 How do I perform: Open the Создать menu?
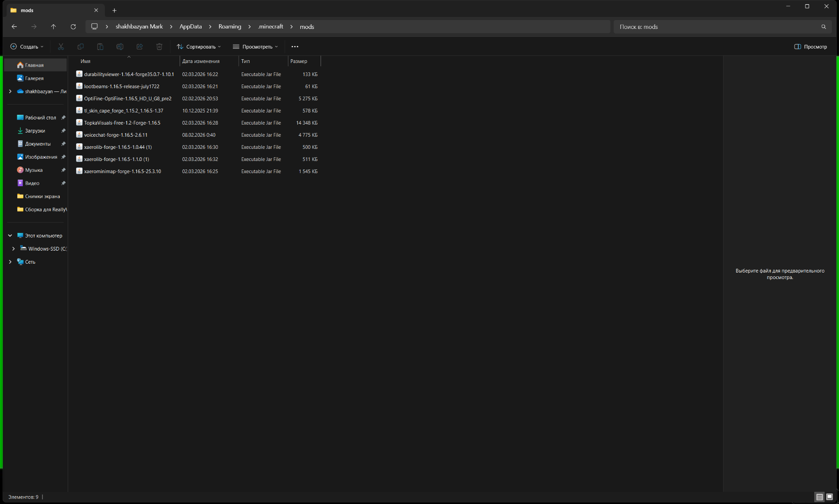27,47
